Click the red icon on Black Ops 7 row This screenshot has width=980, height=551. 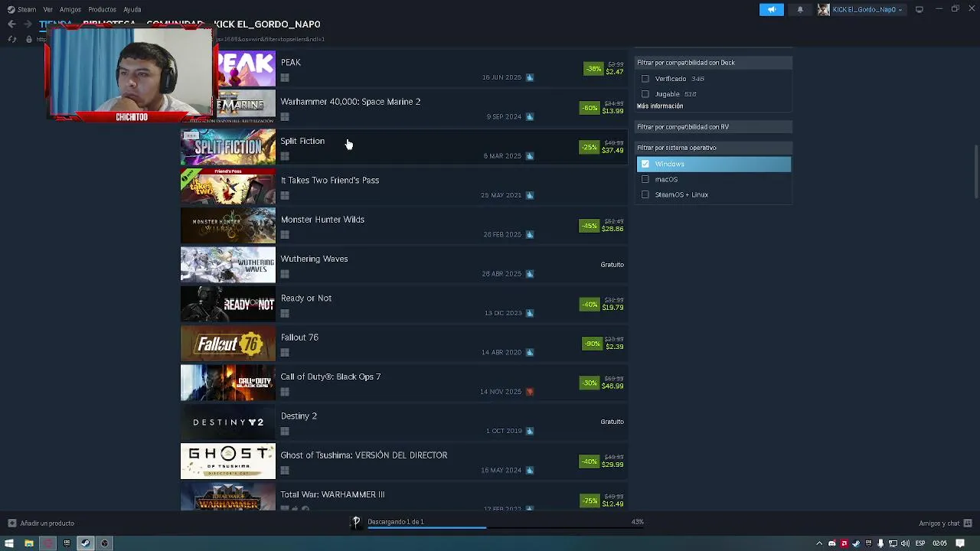[529, 392]
